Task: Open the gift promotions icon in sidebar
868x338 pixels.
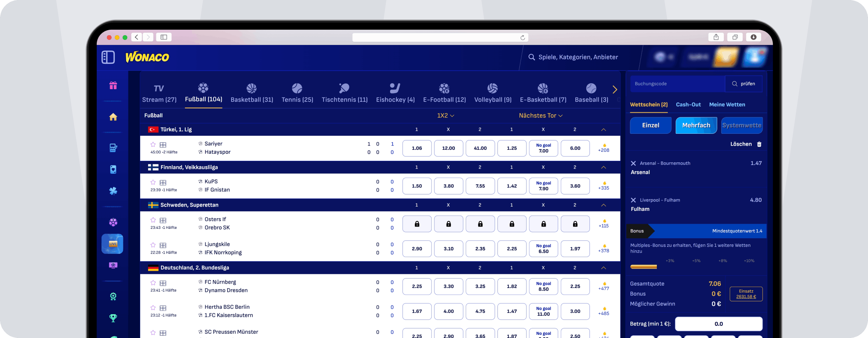Action: [113, 86]
